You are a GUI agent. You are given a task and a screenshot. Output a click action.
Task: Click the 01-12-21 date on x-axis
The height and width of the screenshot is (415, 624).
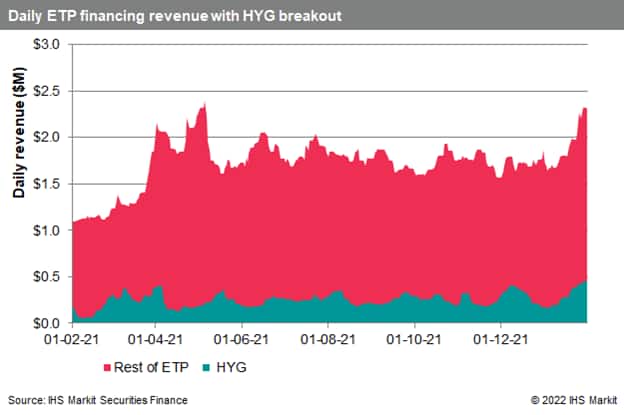501,339
